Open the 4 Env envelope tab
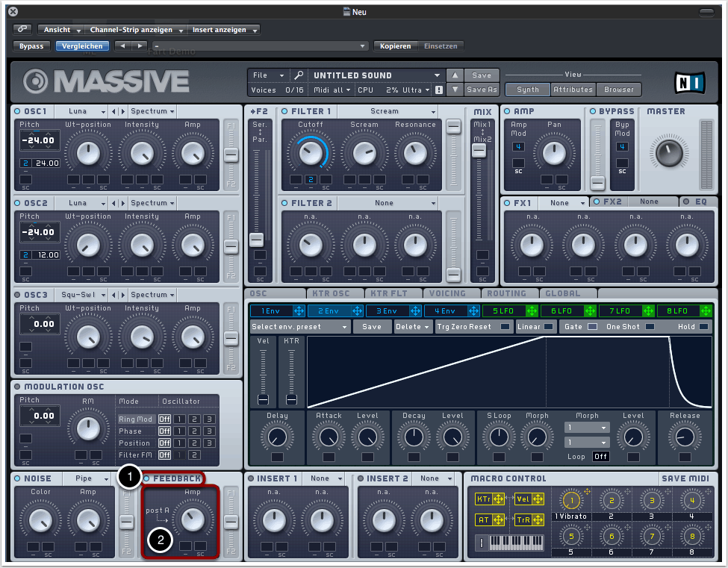 tap(446, 310)
